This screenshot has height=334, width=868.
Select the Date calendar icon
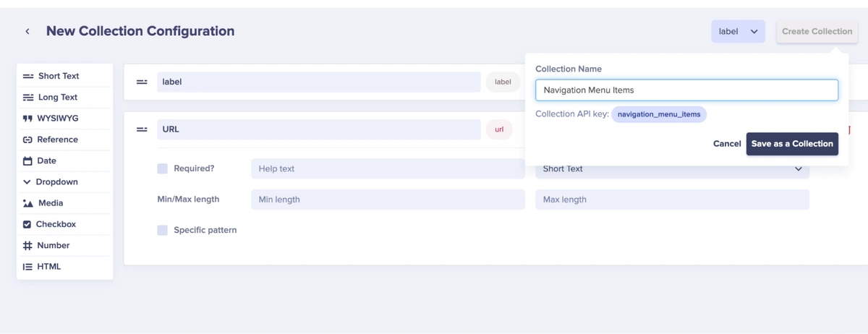(28, 161)
